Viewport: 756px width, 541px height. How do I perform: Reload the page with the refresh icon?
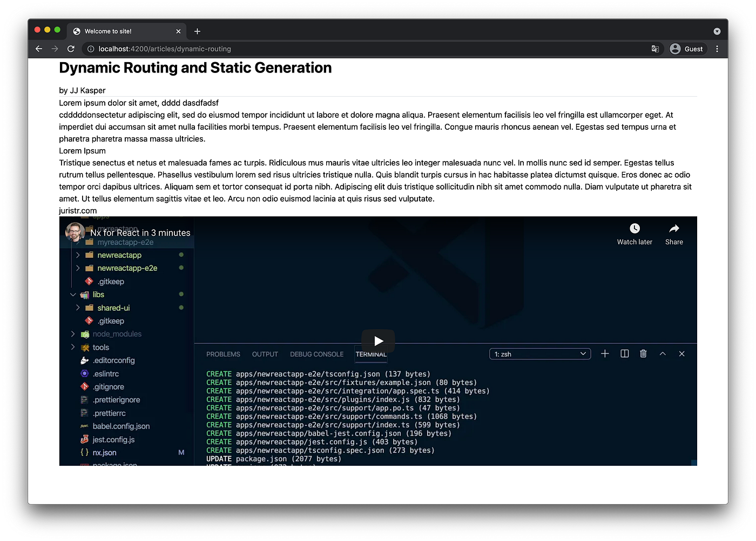tap(71, 49)
